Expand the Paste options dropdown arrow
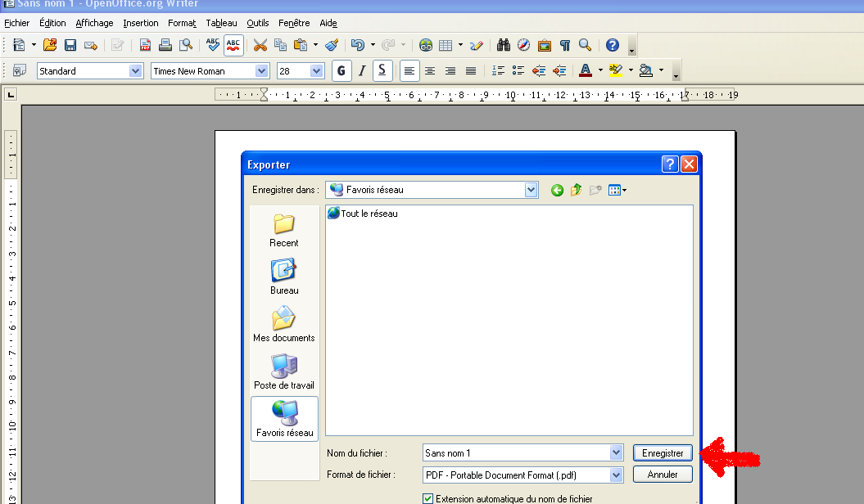 click(x=316, y=45)
